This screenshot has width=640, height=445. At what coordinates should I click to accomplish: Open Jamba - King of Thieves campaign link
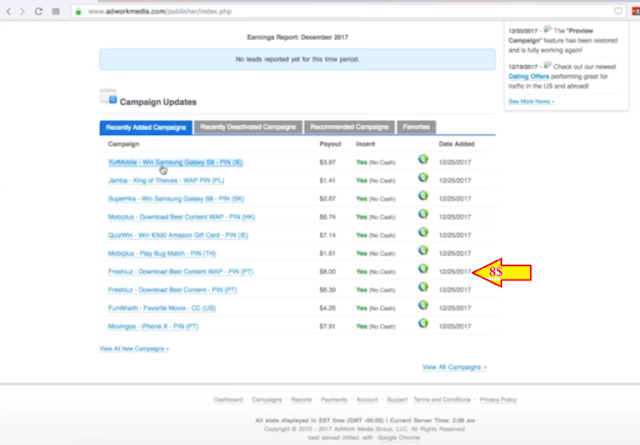pos(166,180)
